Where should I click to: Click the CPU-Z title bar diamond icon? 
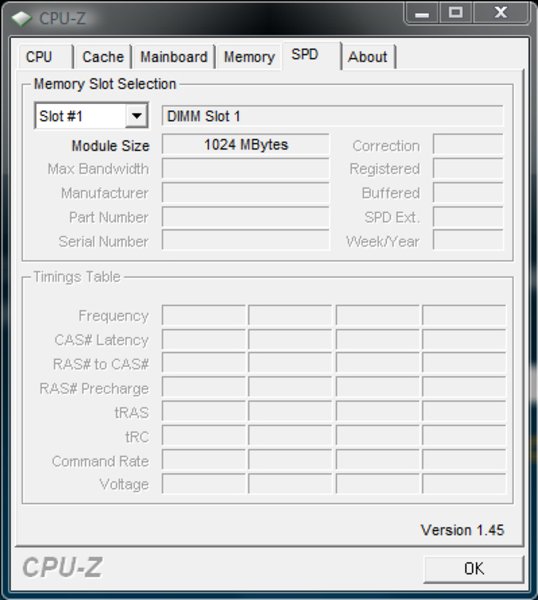point(22,18)
